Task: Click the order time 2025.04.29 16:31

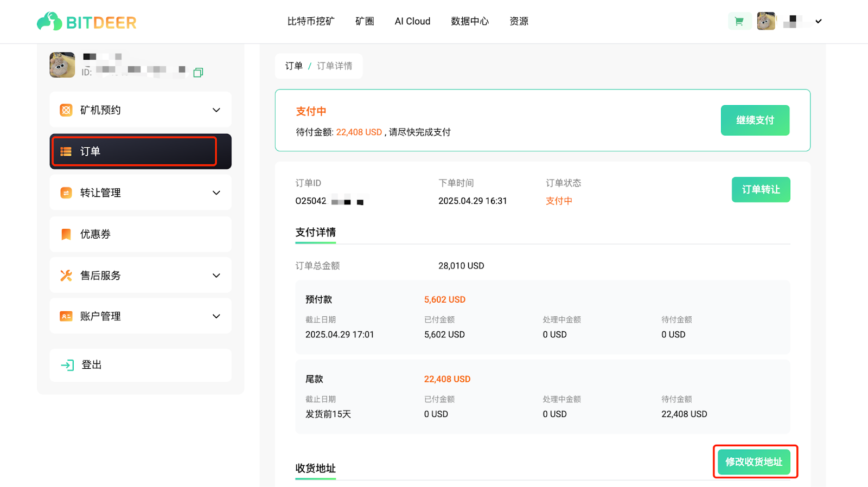Action: (x=473, y=201)
